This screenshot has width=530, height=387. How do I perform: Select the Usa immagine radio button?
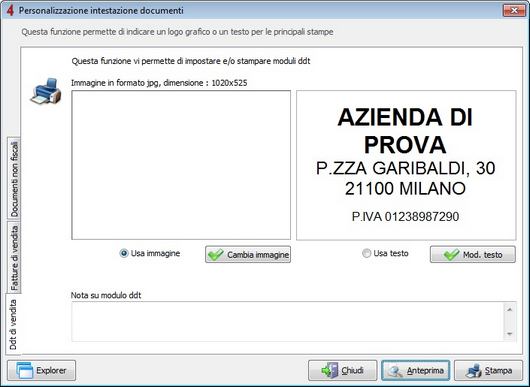pos(124,253)
